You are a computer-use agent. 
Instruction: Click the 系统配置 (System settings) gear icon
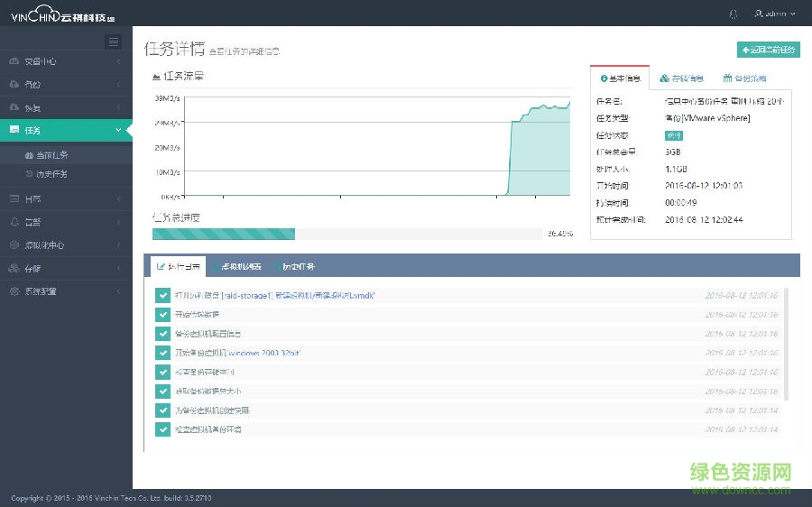tap(14, 291)
